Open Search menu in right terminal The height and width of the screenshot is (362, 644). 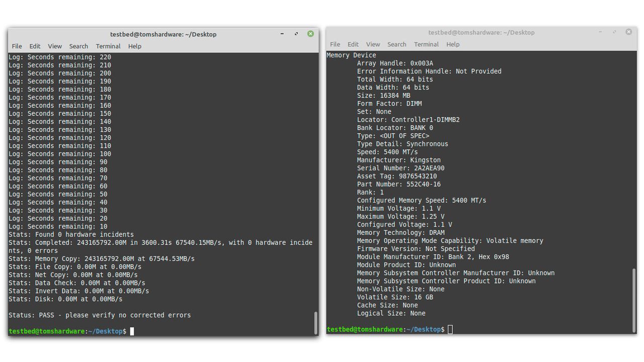396,44
